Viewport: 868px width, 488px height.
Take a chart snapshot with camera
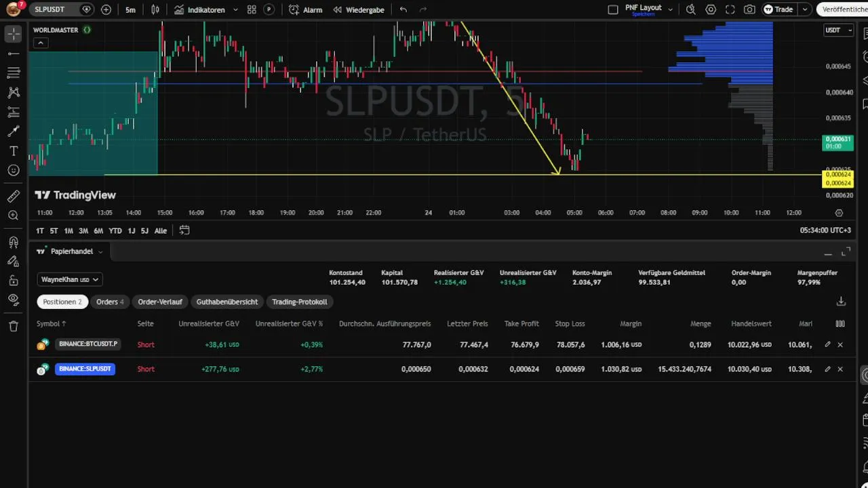[x=749, y=9]
